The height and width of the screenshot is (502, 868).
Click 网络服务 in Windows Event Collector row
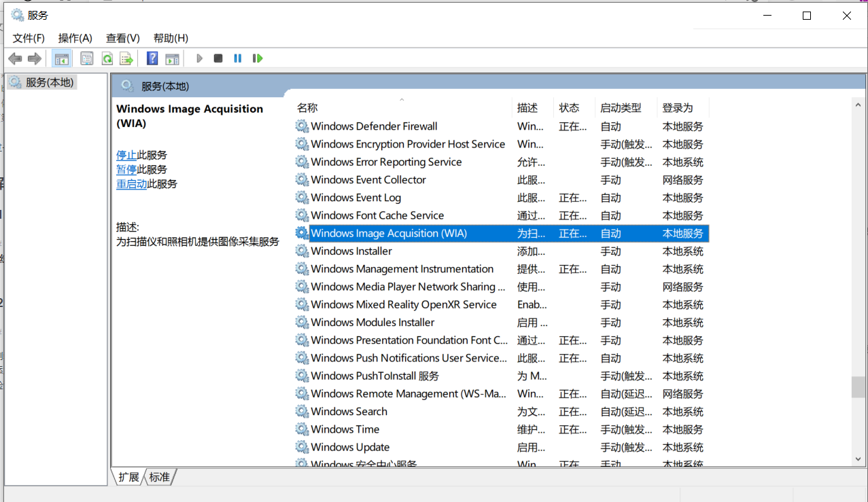point(683,180)
